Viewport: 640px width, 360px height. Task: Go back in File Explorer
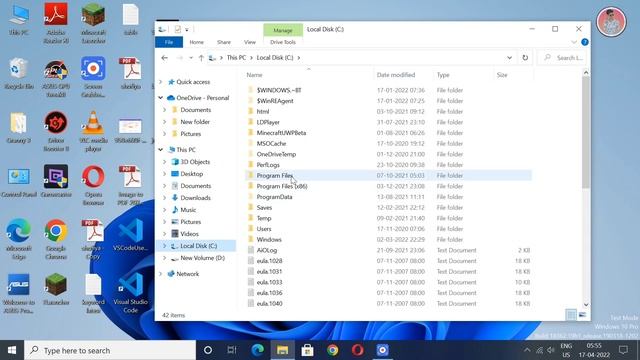tap(164, 58)
